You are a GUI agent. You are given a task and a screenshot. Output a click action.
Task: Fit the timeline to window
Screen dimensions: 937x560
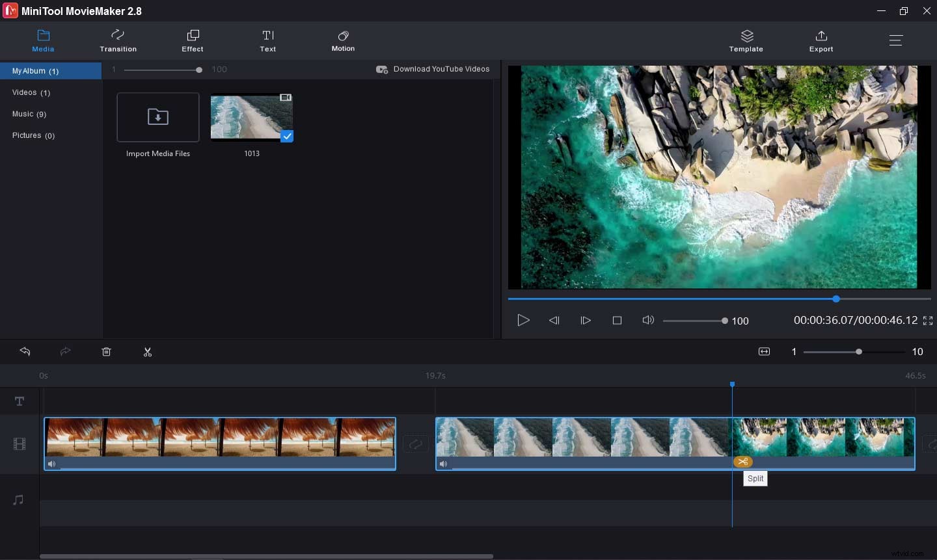(764, 352)
